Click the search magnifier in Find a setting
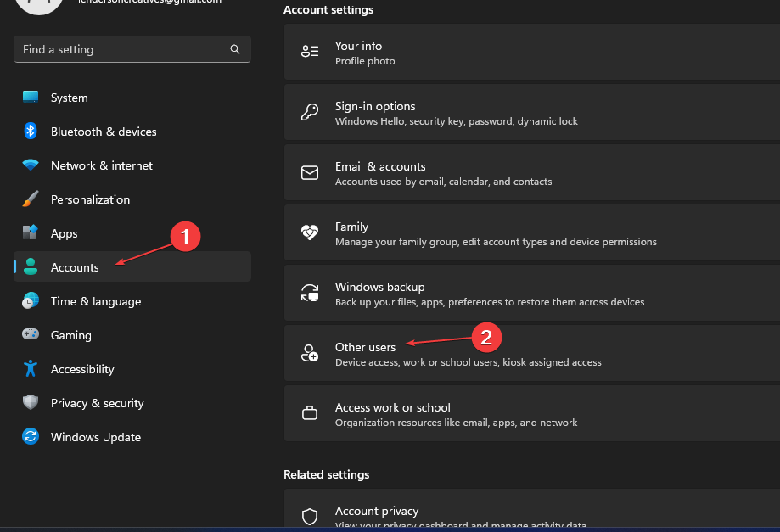 234,49
